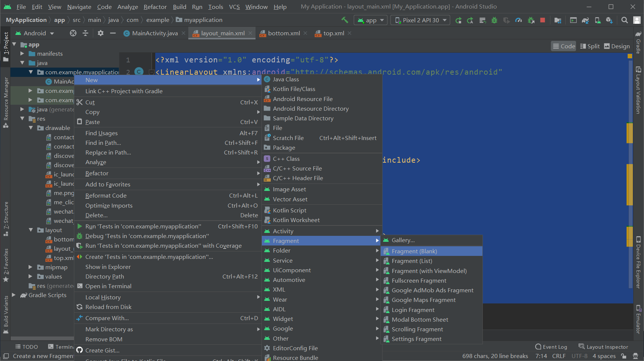
Task: Open the 2: Favorites side panel
Action: coord(6,265)
